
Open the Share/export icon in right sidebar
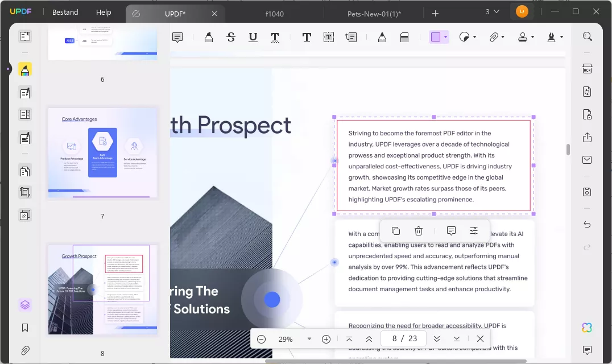pos(587,137)
